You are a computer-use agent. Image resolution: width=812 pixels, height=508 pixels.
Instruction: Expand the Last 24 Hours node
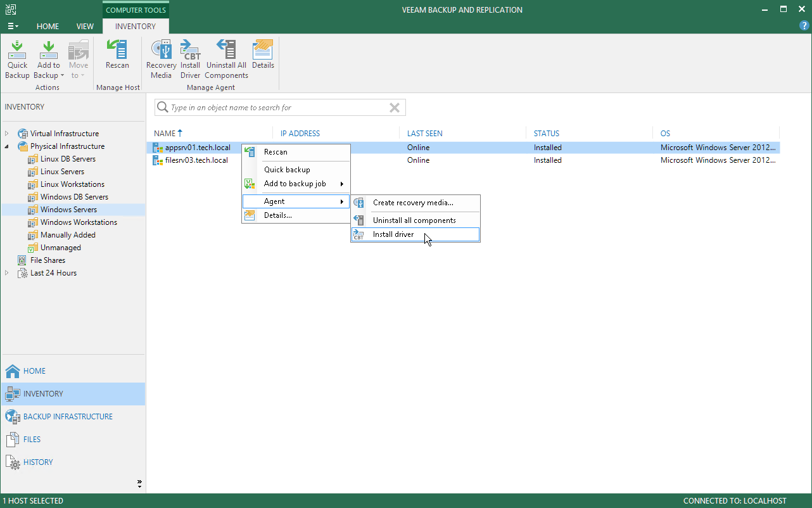(7, 273)
